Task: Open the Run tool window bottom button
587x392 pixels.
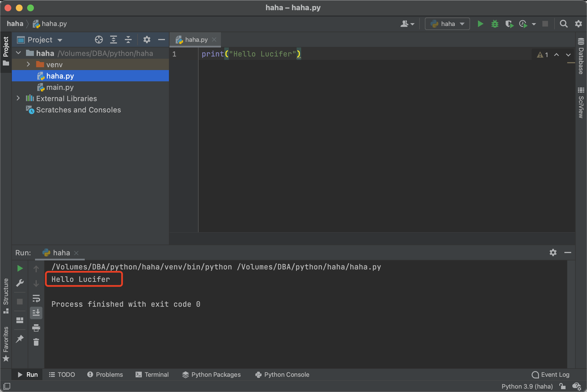Action: pos(27,374)
